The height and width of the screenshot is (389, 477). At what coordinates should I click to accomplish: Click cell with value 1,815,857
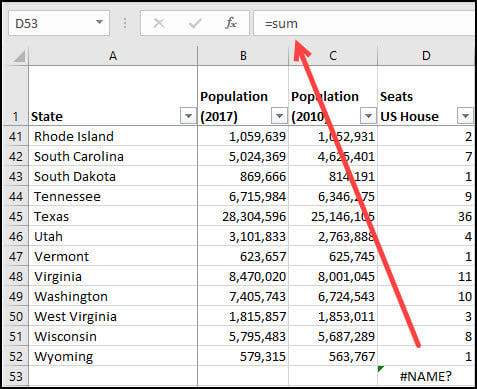coord(243,316)
